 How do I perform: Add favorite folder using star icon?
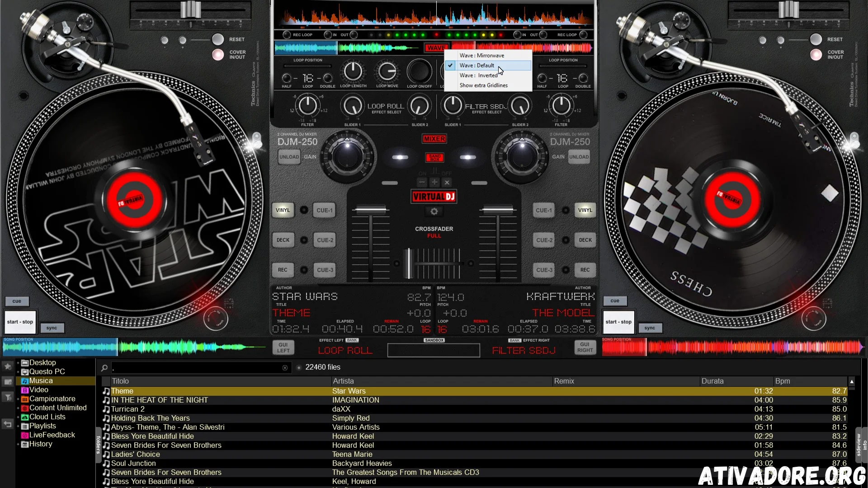tap(8, 366)
